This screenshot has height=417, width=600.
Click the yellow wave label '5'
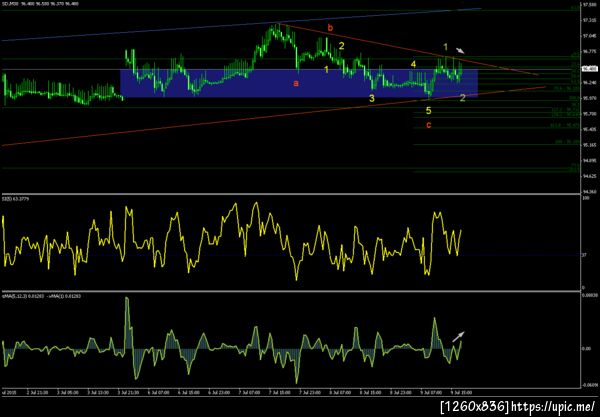coord(429,111)
